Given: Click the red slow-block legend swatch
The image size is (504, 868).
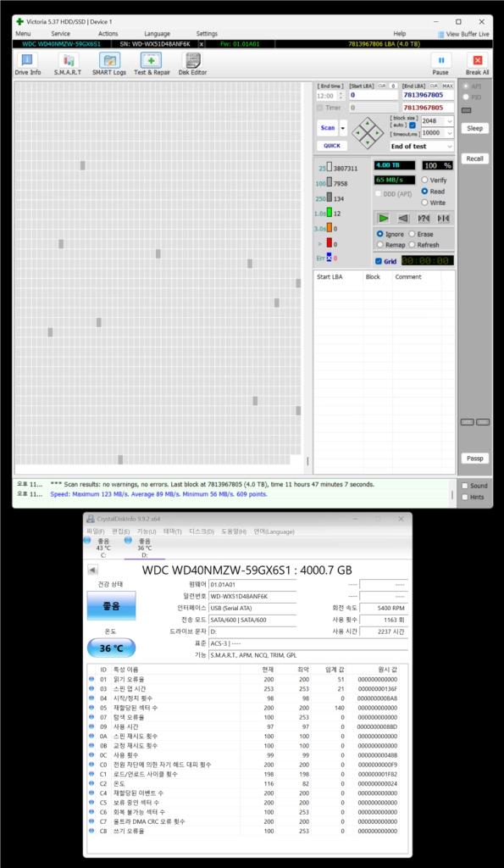Looking at the screenshot, I should click(330, 243).
